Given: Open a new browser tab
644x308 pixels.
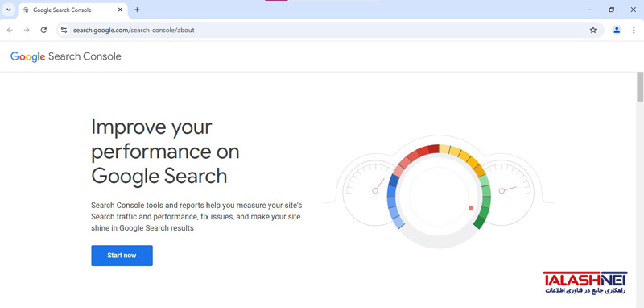Looking at the screenshot, I should pyautogui.click(x=137, y=10).
